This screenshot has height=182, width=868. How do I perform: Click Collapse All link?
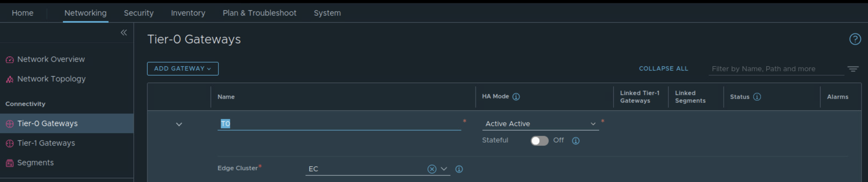coord(663,69)
